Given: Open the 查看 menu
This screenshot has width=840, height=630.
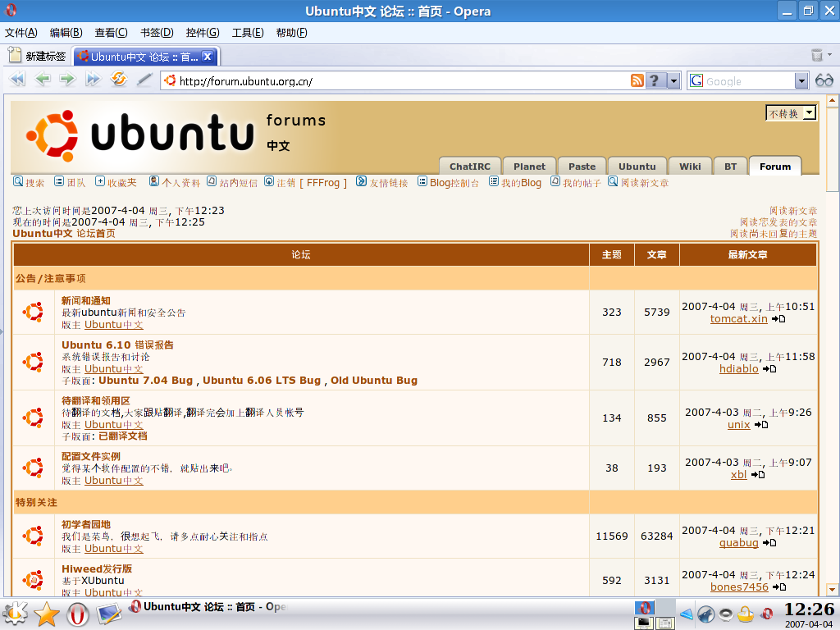Looking at the screenshot, I should [111, 33].
